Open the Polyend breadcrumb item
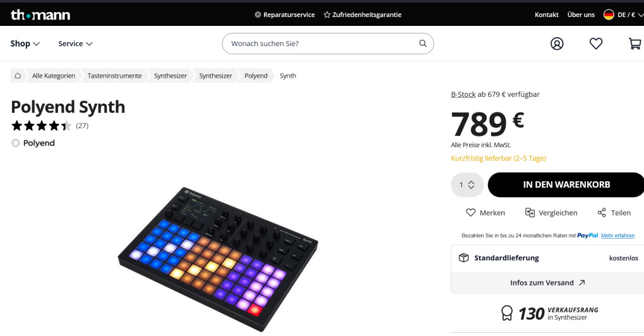 [256, 76]
